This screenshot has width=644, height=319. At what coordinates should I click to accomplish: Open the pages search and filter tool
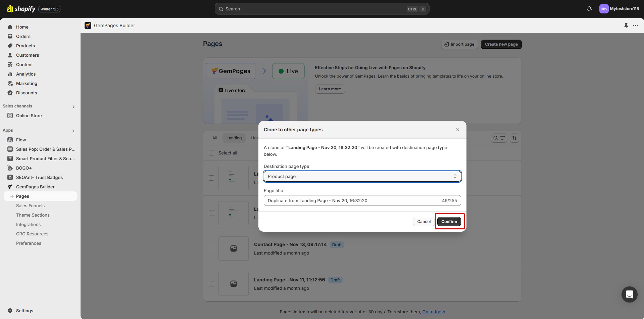pyautogui.click(x=499, y=138)
